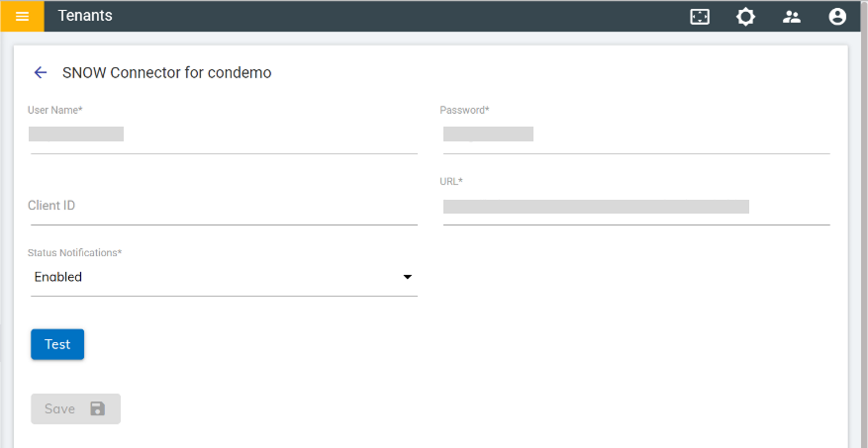This screenshot has width=868, height=448.
Task: Click the Test button
Action: 57,344
